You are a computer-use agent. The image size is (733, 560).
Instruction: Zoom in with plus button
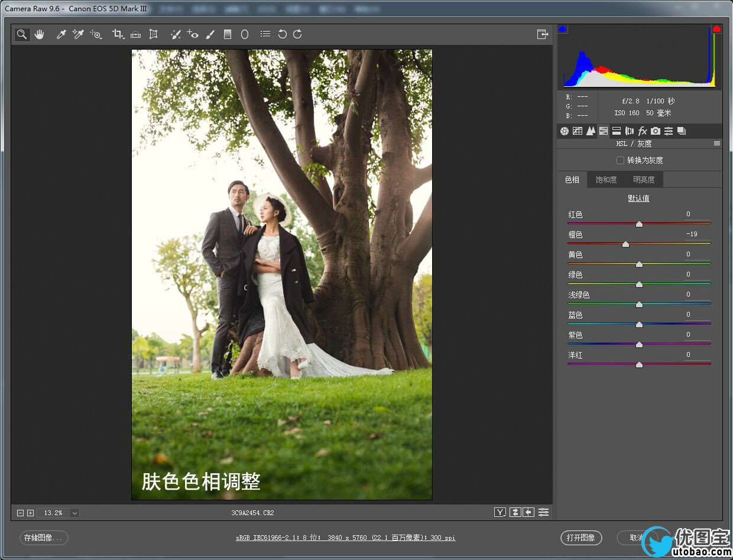[x=31, y=513]
